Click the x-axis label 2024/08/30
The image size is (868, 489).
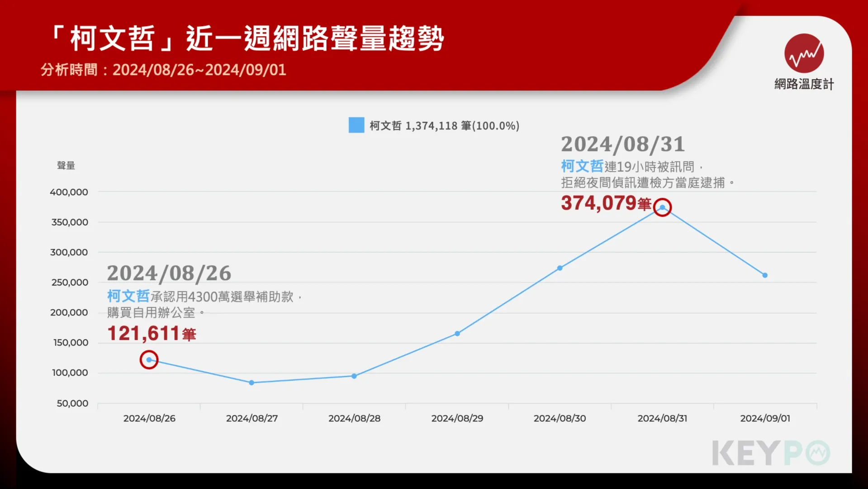tap(560, 418)
